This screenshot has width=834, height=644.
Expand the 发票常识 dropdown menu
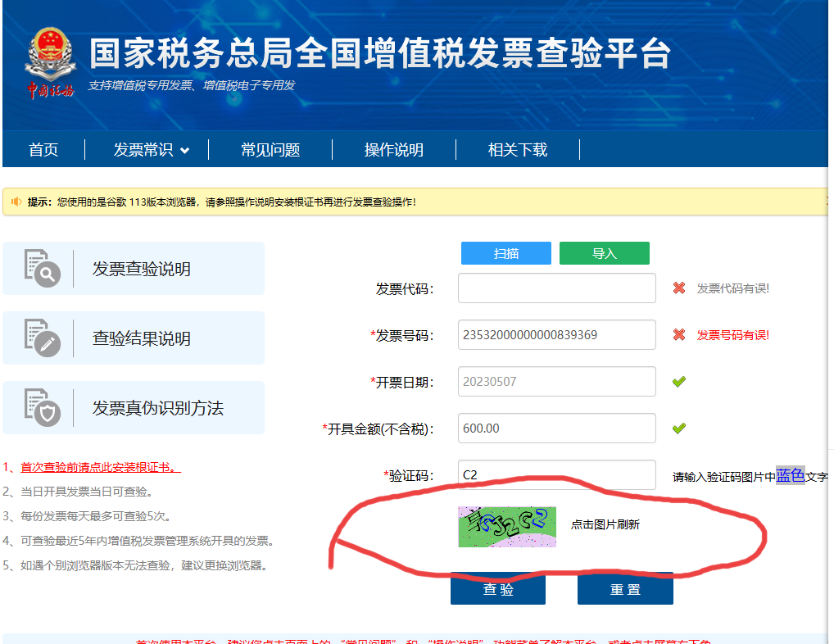[x=151, y=150]
